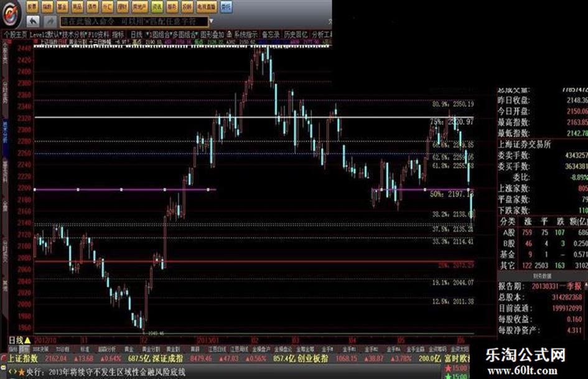Open the 外汇 toolbar button
This screenshot has width=588, height=379.
point(107,6)
